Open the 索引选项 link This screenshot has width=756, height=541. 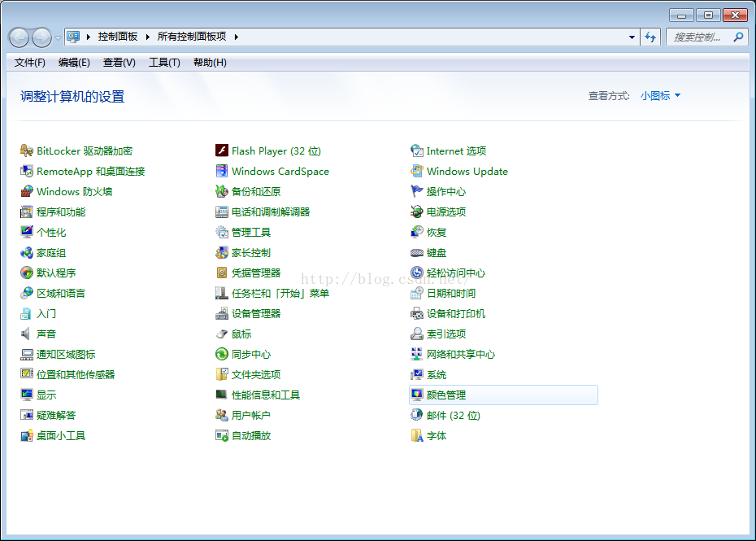click(446, 334)
